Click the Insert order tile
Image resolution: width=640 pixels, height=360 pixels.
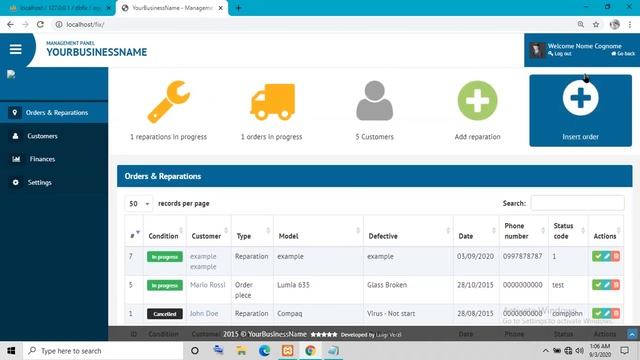[x=580, y=110]
